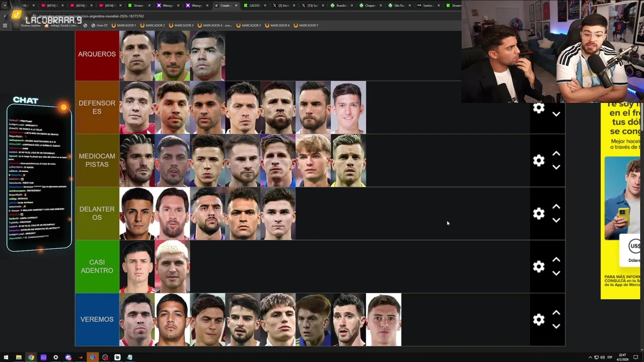Open the Settings gear in the taskbar
644x362 pixels.
tap(56, 357)
